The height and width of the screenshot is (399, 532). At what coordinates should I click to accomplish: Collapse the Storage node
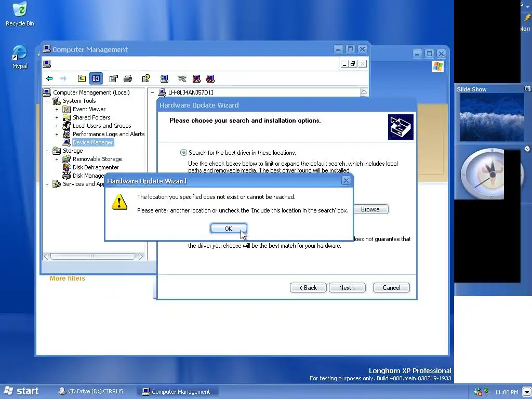(47, 151)
